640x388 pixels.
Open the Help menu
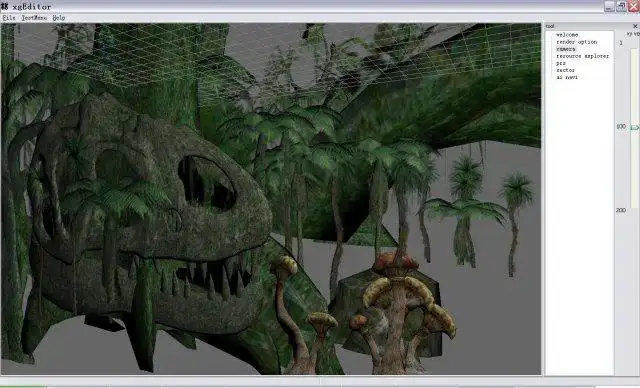59,18
